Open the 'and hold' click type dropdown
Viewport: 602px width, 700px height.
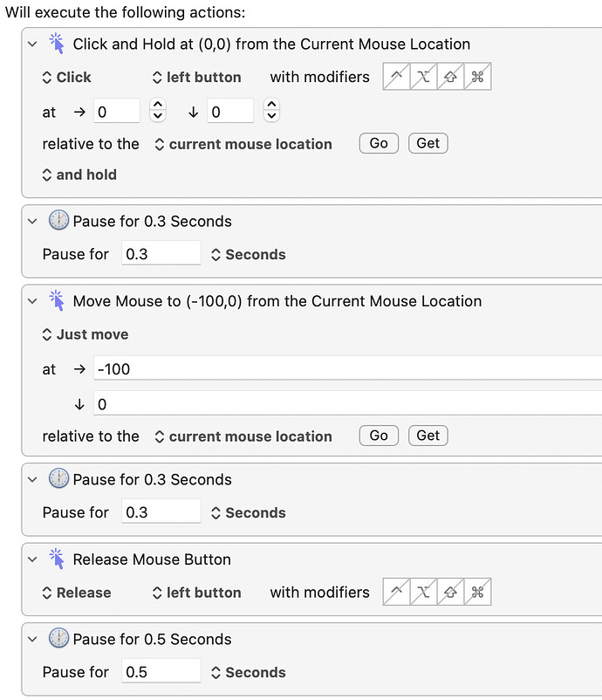(x=79, y=175)
